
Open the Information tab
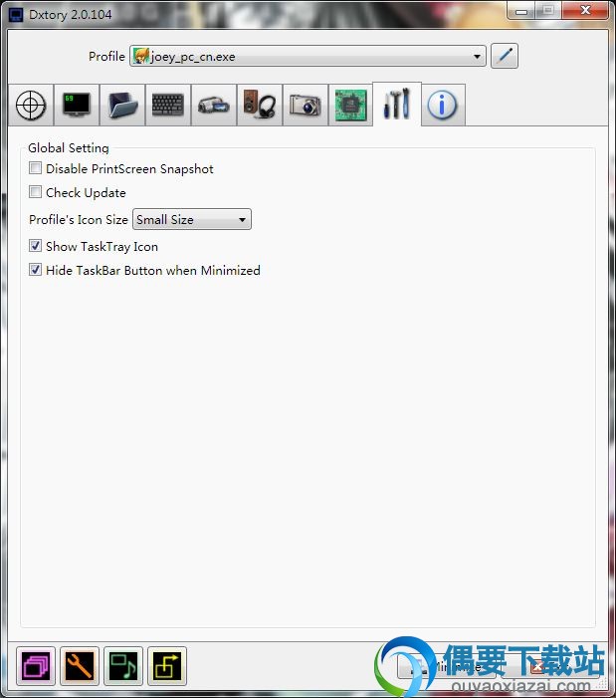click(443, 106)
